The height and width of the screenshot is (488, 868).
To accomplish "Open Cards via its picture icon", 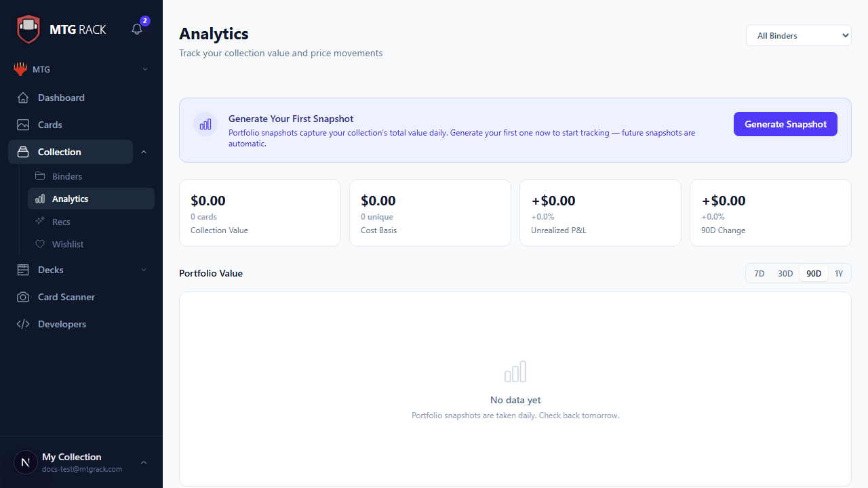I will tap(22, 125).
